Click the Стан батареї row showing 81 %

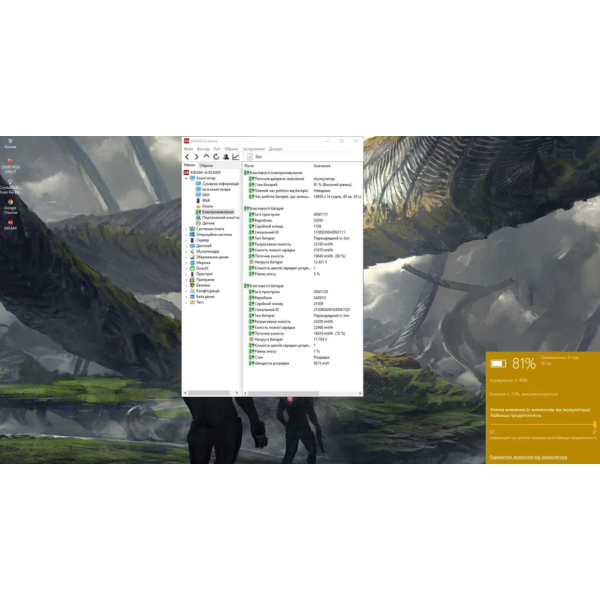[x=302, y=185]
